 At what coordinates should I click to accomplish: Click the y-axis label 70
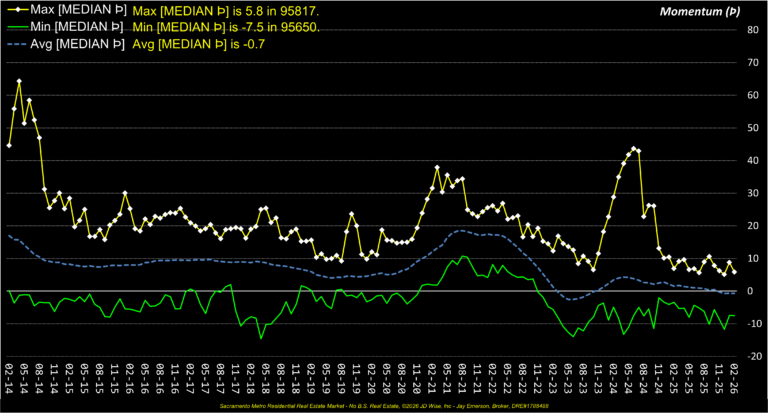(x=753, y=62)
